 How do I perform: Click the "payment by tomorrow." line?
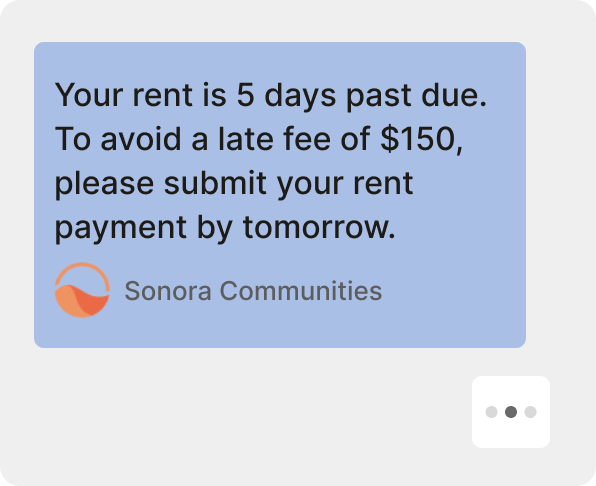click(225, 228)
